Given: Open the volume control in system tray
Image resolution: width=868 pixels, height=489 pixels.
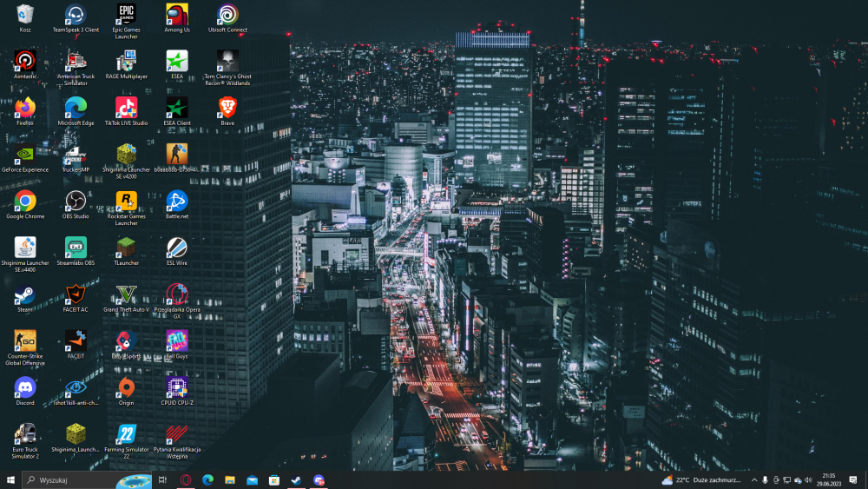Looking at the screenshot, I should tap(809, 480).
